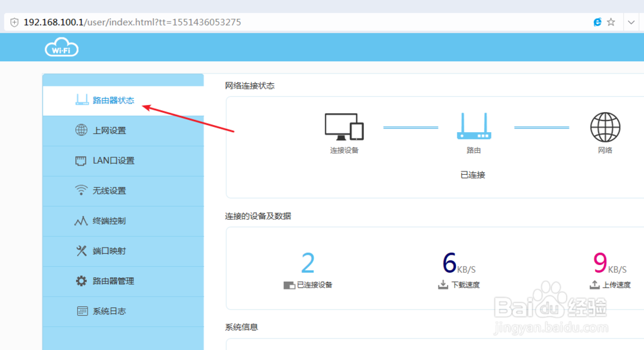
Task: Click the 已连接设备 label
Action: point(315,285)
